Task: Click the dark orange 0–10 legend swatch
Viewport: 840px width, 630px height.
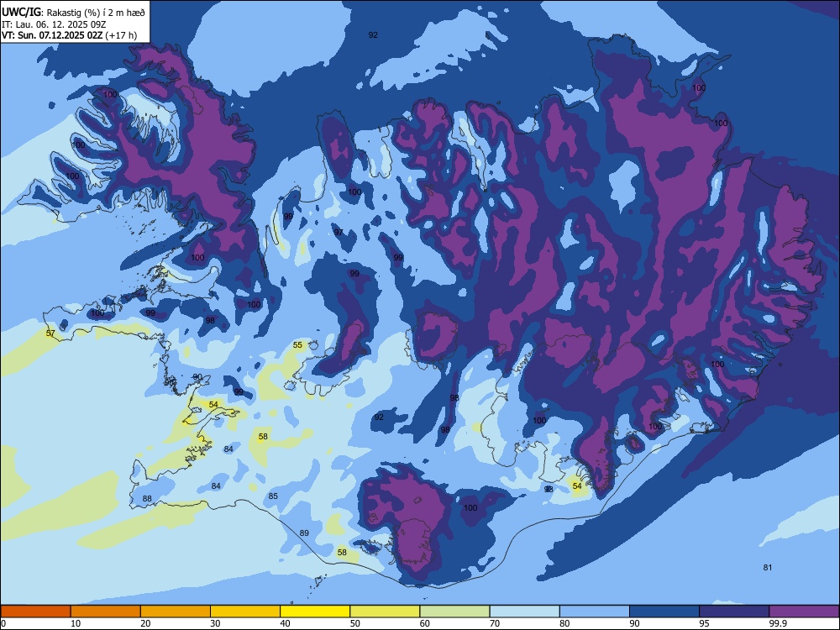Action: coord(35,612)
